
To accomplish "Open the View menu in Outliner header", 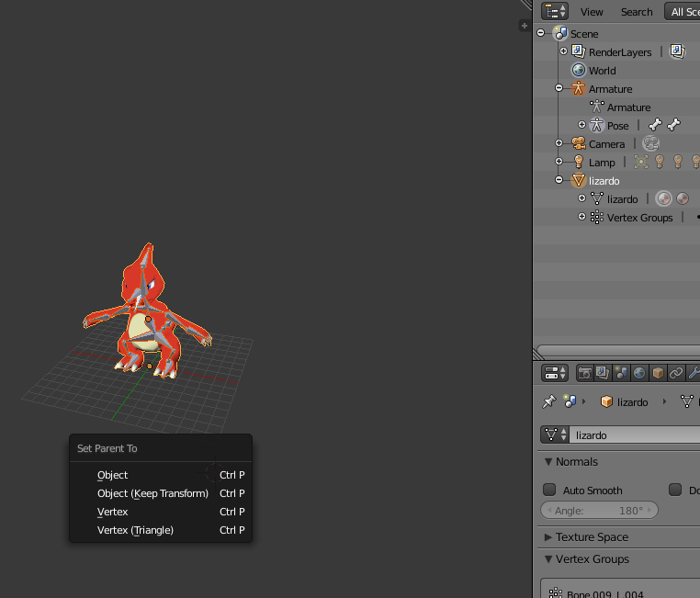I will (x=592, y=12).
